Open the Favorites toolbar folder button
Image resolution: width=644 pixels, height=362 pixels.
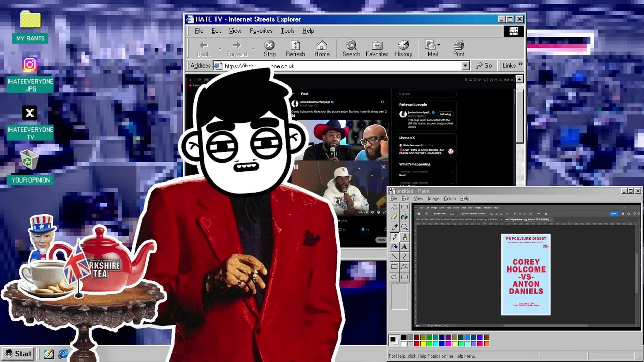377,49
